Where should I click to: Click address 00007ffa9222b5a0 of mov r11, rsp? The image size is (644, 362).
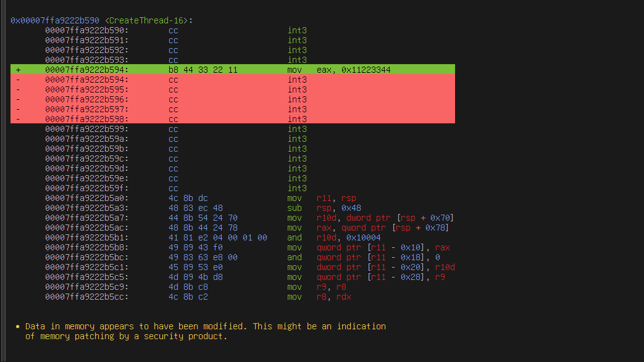click(86, 198)
